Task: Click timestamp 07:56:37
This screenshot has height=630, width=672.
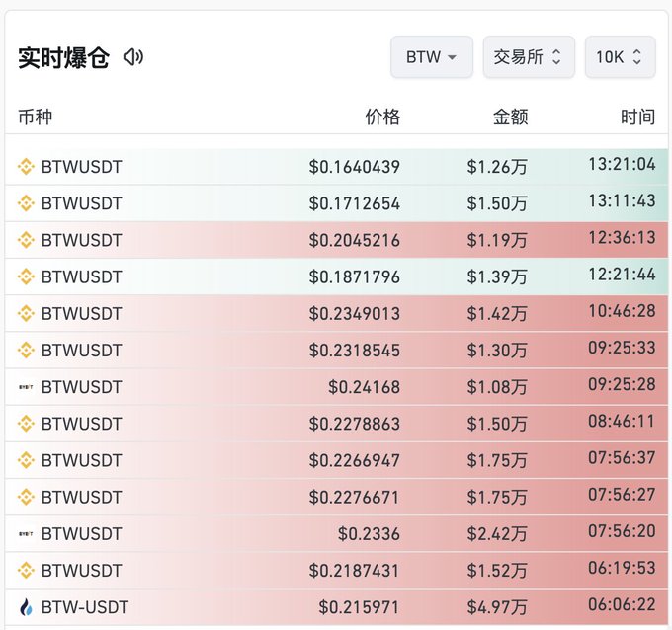Action: [622, 458]
